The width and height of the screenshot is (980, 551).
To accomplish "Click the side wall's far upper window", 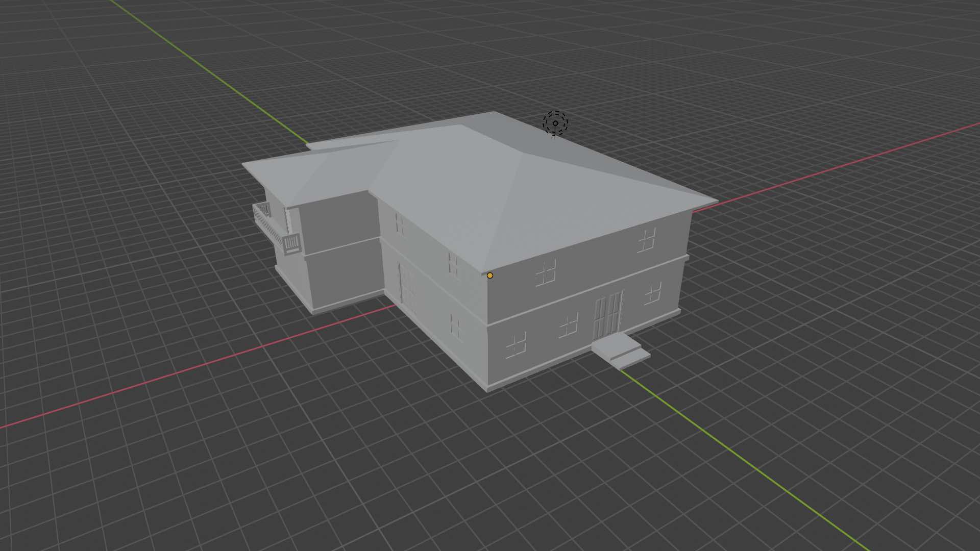I will point(400,224).
